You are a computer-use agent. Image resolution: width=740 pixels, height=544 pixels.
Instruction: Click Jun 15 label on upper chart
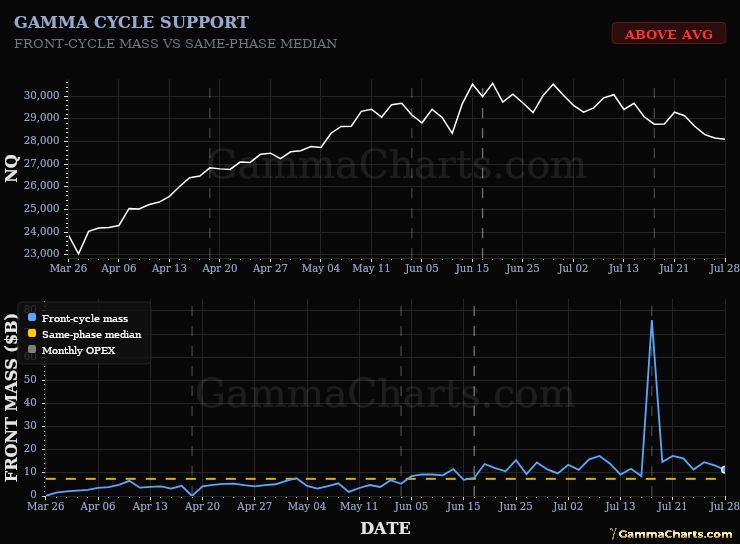[472, 268]
